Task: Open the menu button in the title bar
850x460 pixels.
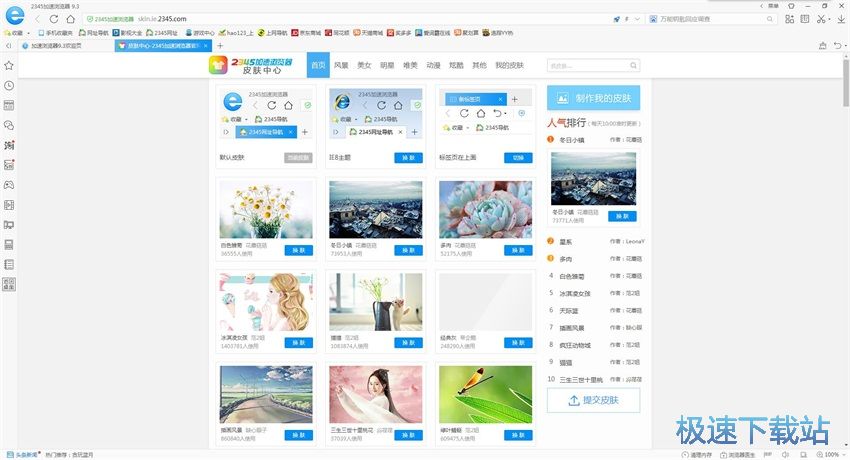Action: pyautogui.click(x=774, y=6)
